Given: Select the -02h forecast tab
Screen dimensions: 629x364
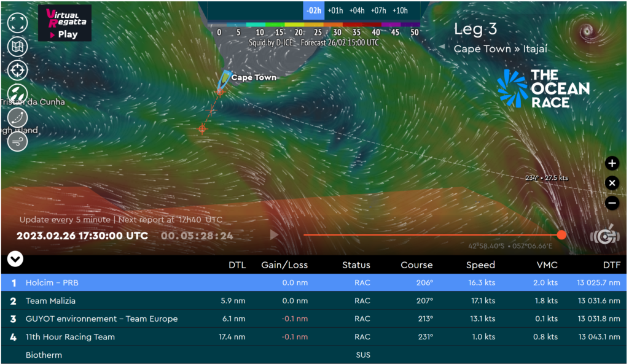Looking at the screenshot, I should 314,10.
